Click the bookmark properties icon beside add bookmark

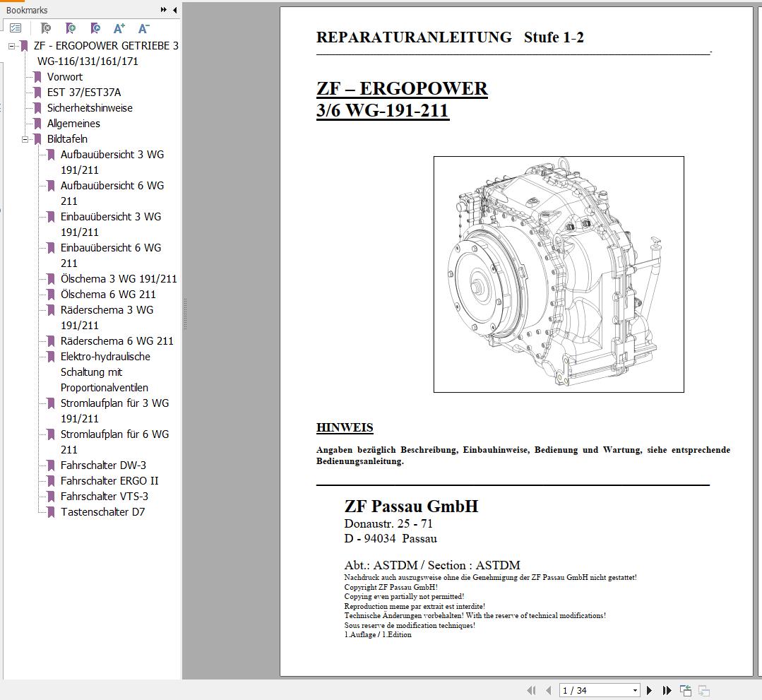(95, 28)
